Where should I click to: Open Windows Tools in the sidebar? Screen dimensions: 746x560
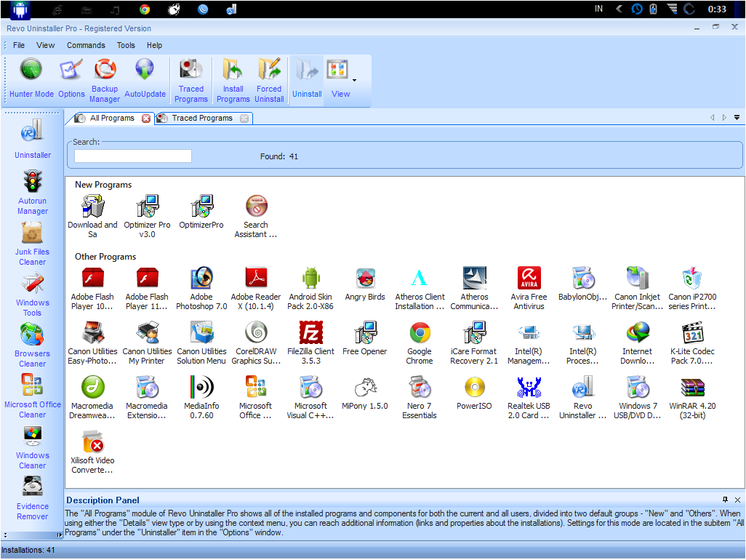32,295
